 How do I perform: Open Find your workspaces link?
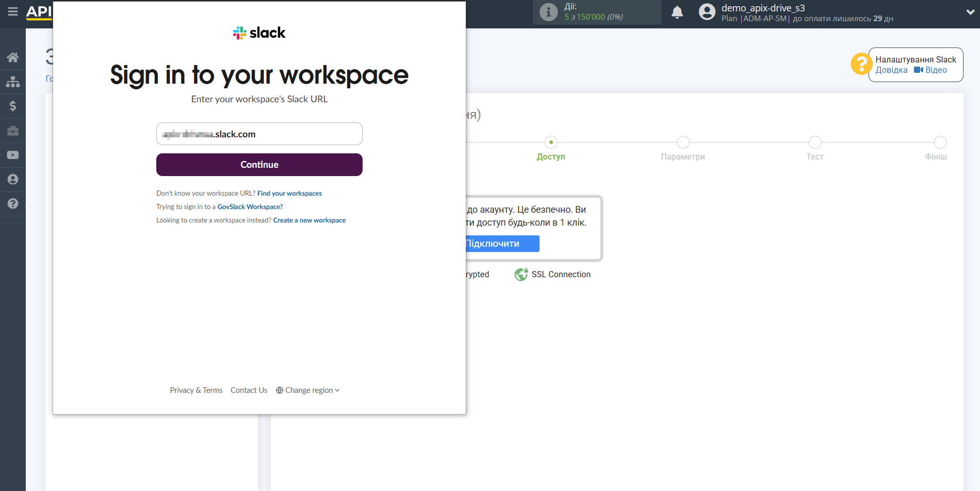click(x=289, y=194)
